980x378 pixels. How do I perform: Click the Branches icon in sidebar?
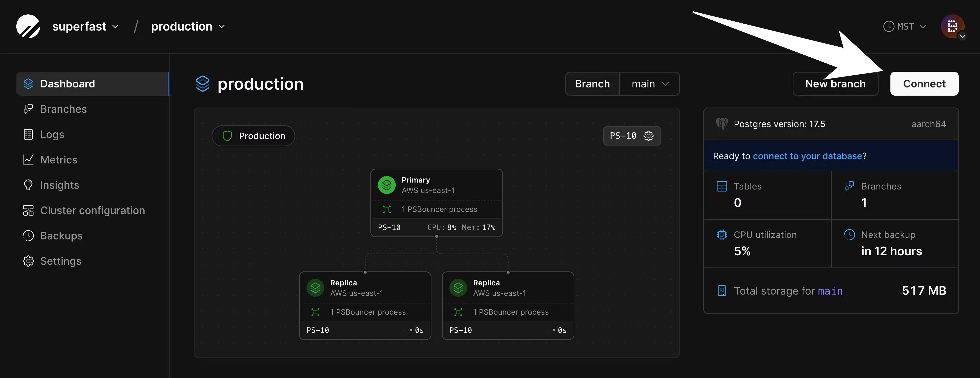[x=28, y=109]
